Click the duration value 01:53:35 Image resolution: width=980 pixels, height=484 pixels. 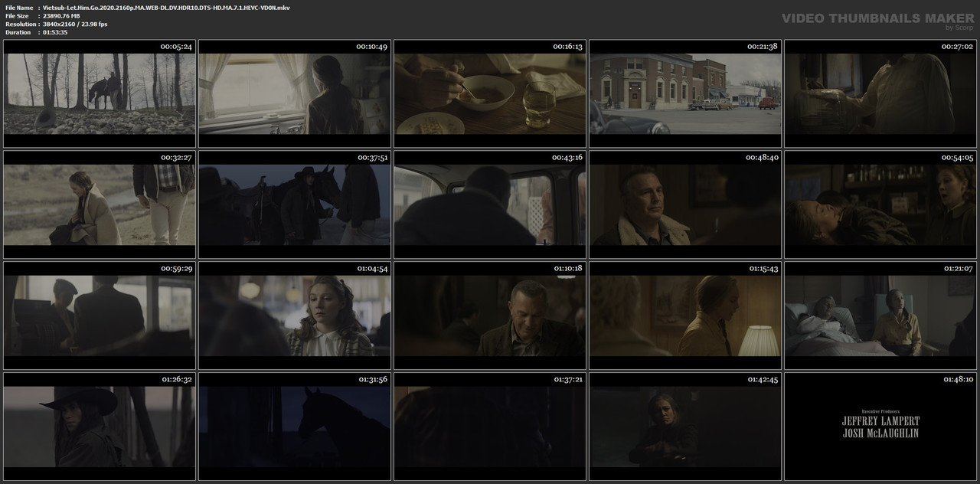56,32
